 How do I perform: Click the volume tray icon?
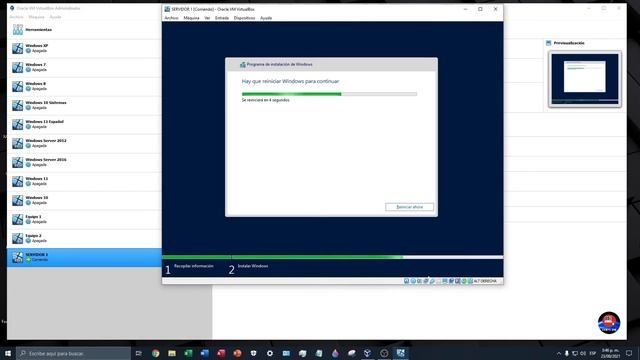coord(583,353)
